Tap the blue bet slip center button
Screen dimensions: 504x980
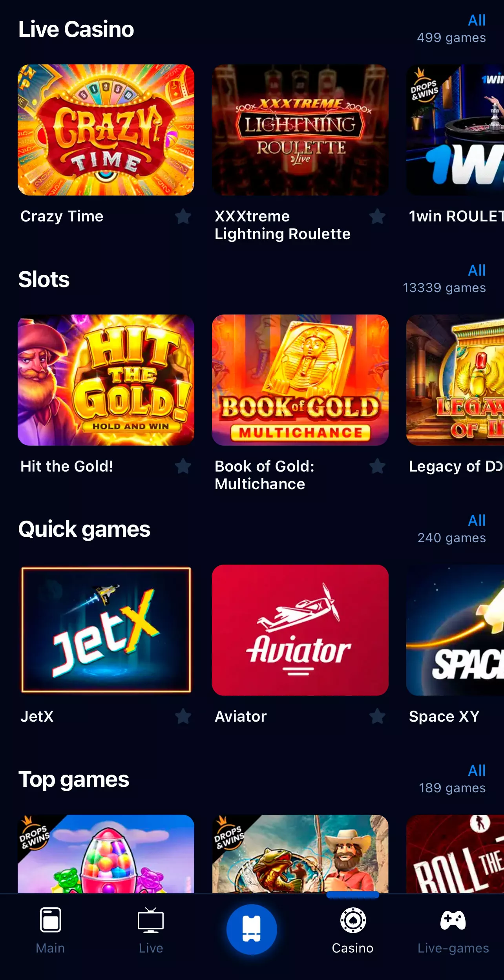coord(252,929)
